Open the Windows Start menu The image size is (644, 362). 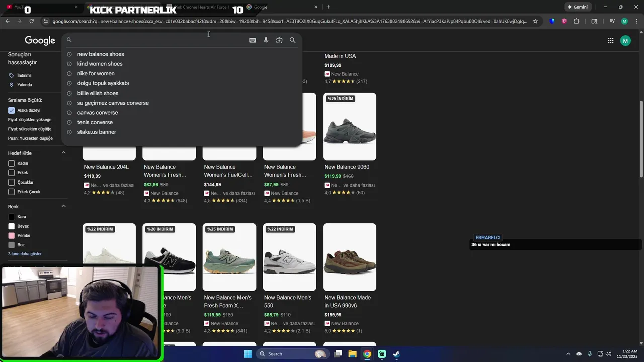(248, 354)
